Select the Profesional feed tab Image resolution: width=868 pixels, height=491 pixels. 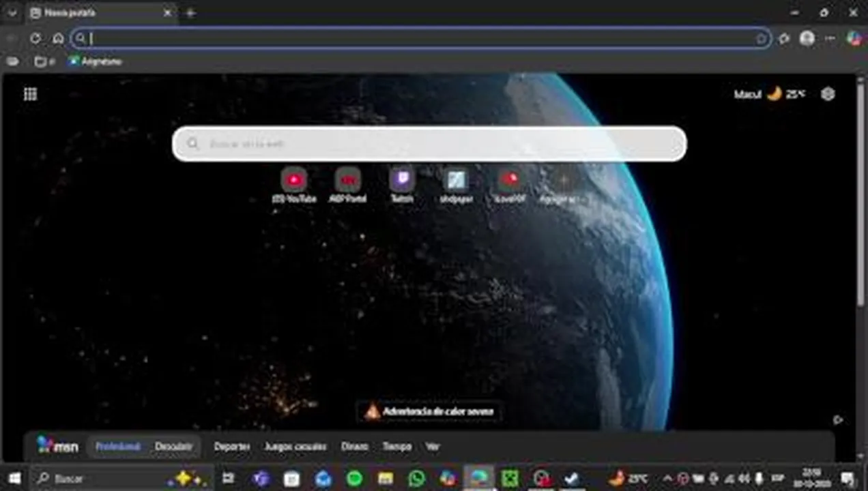117,447
